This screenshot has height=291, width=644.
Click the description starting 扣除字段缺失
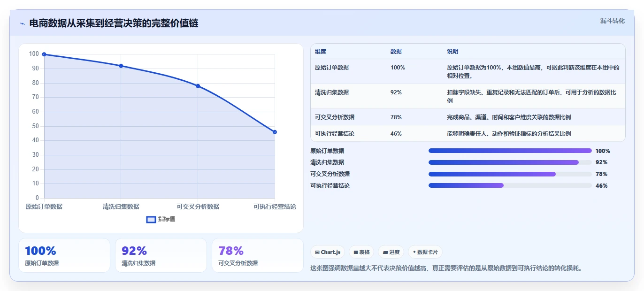click(x=533, y=97)
